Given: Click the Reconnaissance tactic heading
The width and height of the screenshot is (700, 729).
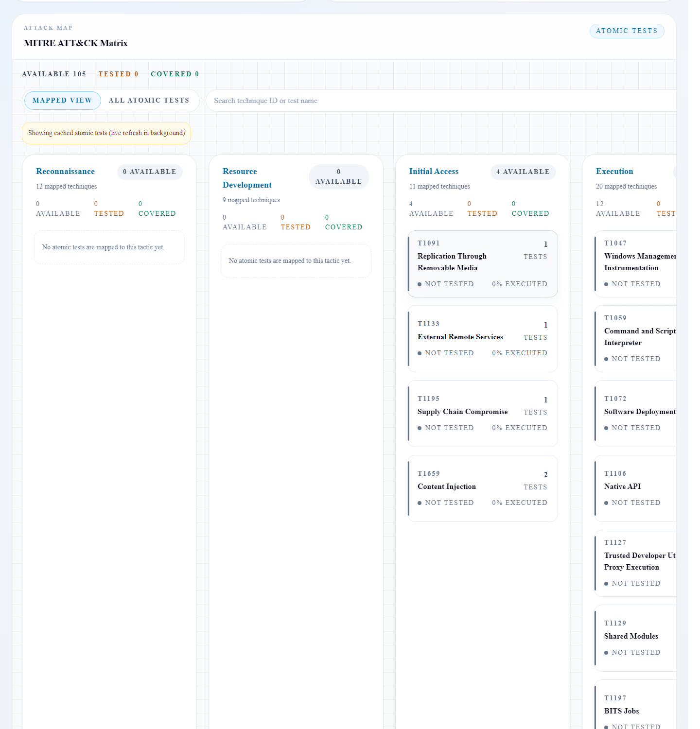Looking at the screenshot, I should 65,172.
